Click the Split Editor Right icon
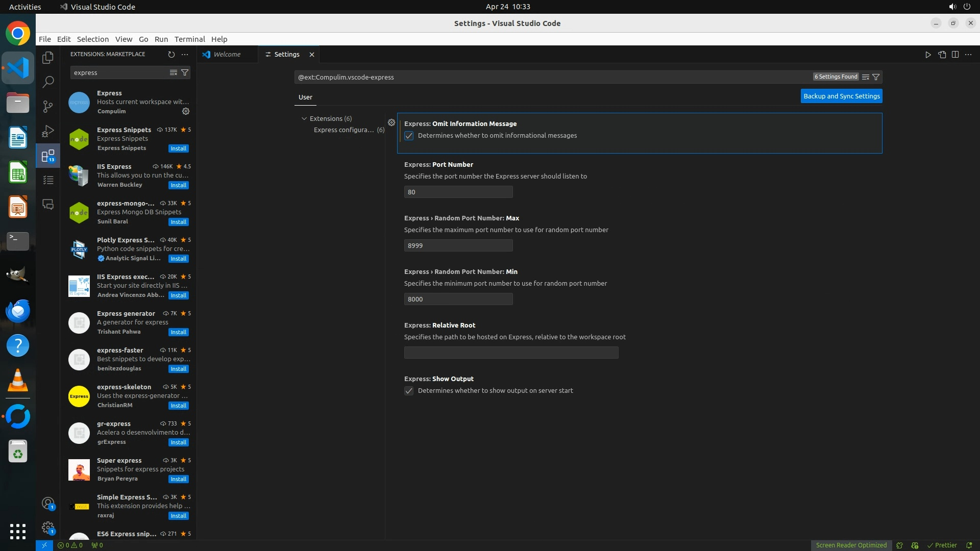The width and height of the screenshot is (980, 551). tap(955, 55)
